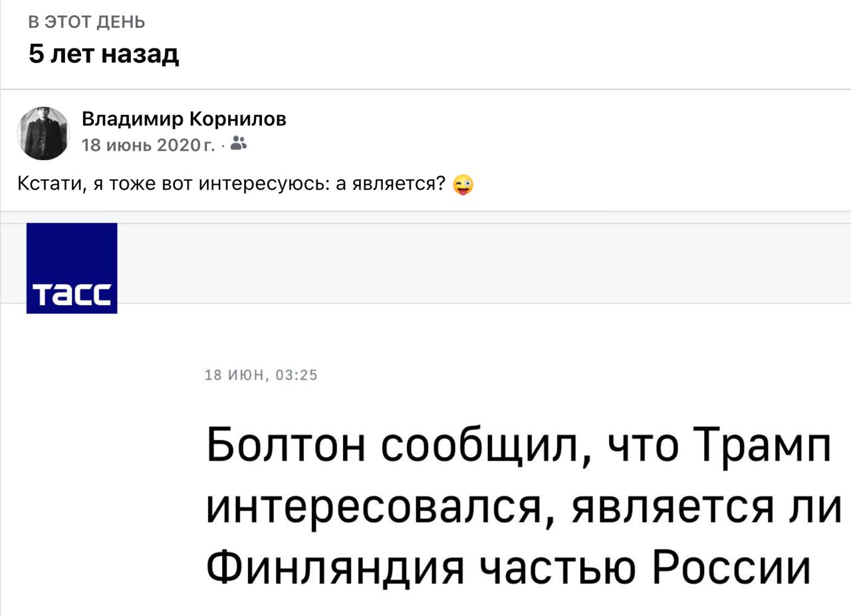Viewport: 851px width, 616px height.
Task: Click the friends audience icon beside the date
Action: (239, 144)
